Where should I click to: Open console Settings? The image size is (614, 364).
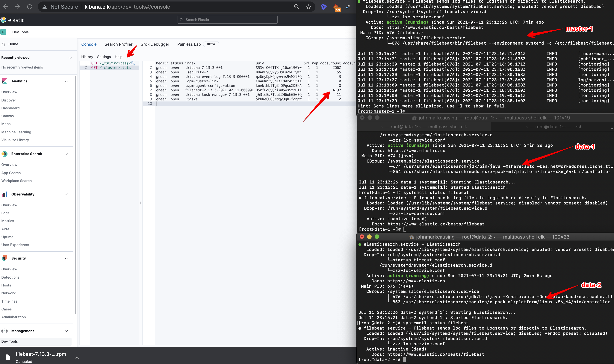(x=104, y=57)
